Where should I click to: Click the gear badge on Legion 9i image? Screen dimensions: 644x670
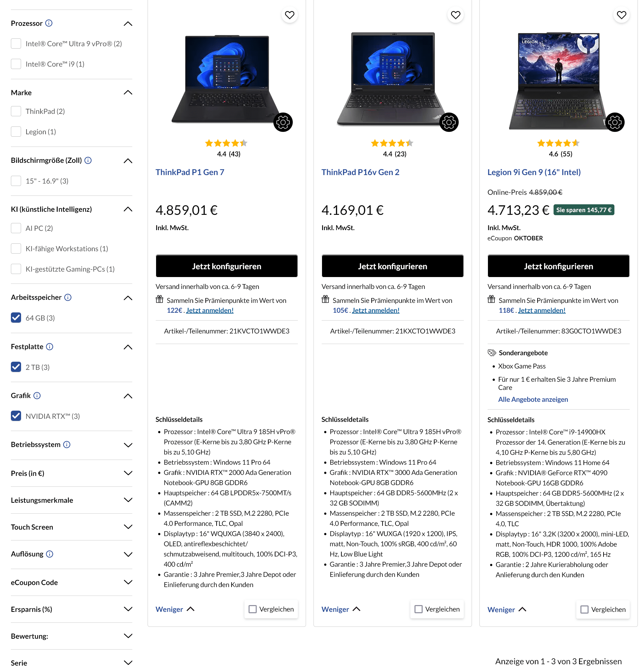point(614,122)
